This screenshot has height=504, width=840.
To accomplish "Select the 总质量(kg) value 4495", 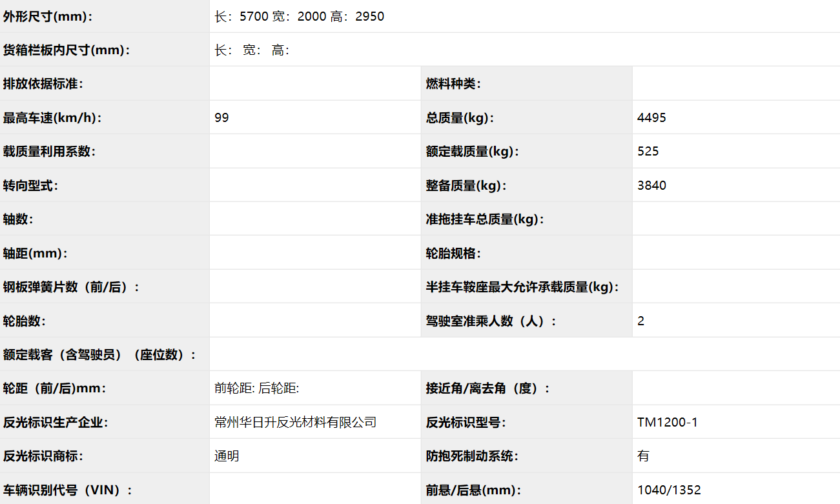I will pyautogui.click(x=651, y=118).
